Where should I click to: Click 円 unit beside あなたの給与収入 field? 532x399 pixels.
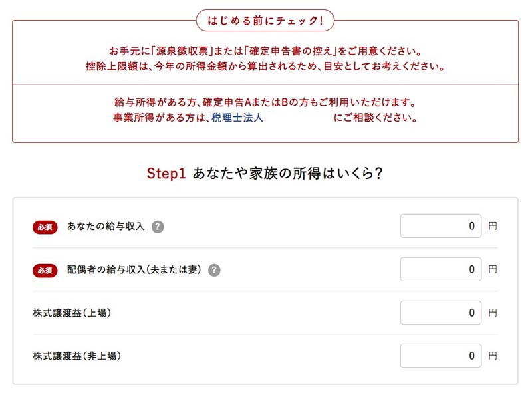click(x=492, y=226)
